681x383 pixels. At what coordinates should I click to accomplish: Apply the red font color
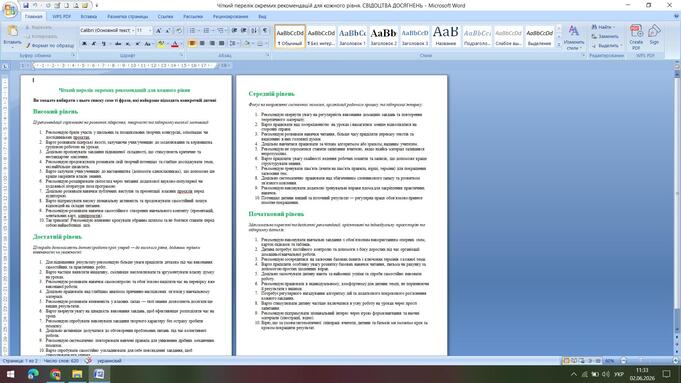point(175,43)
